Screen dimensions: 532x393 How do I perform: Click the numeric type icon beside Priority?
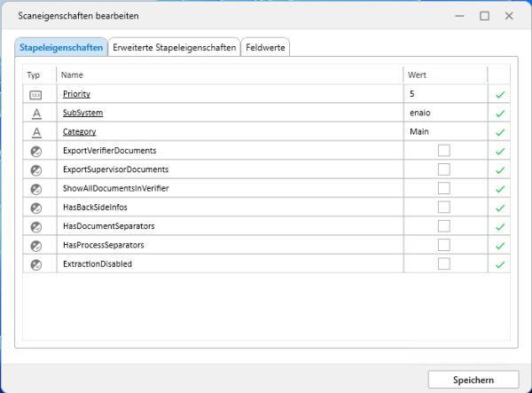(x=36, y=94)
